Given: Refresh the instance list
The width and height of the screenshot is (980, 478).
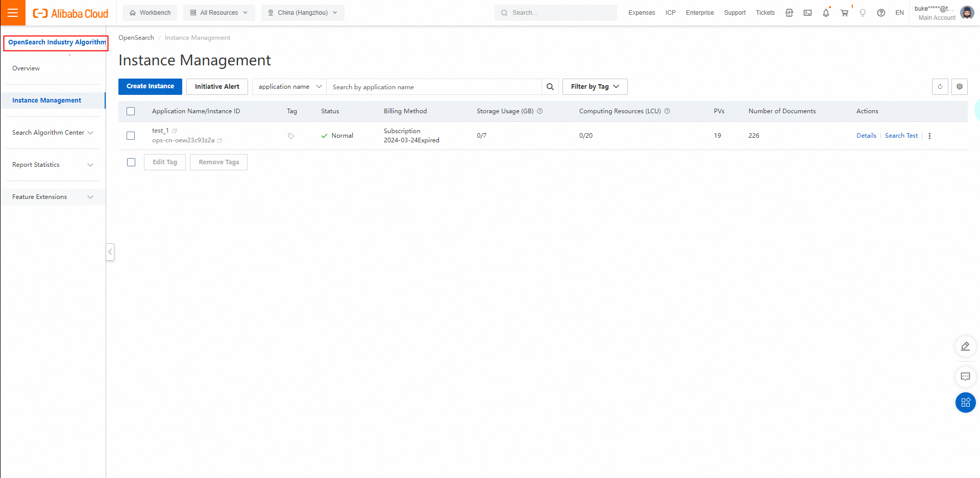Looking at the screenshot, I should pos(940,87).
